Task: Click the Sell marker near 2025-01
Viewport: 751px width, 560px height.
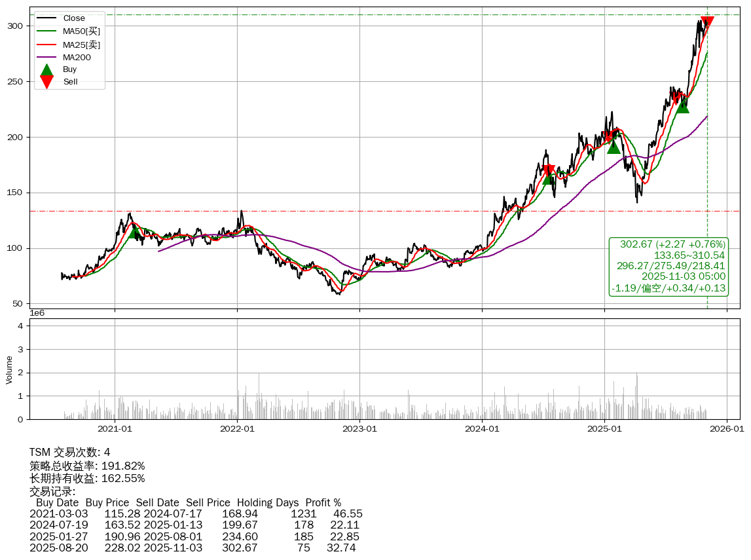Action: pyautogui.click(x=609, y=136)
